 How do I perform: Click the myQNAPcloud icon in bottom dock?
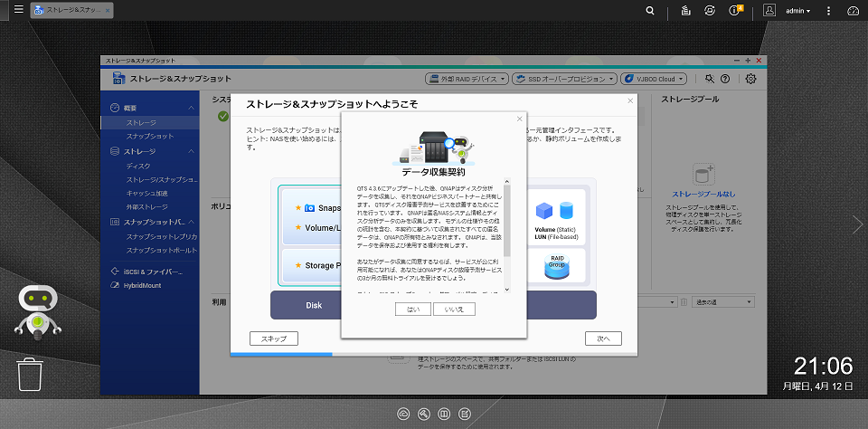(x=403, y=414)
